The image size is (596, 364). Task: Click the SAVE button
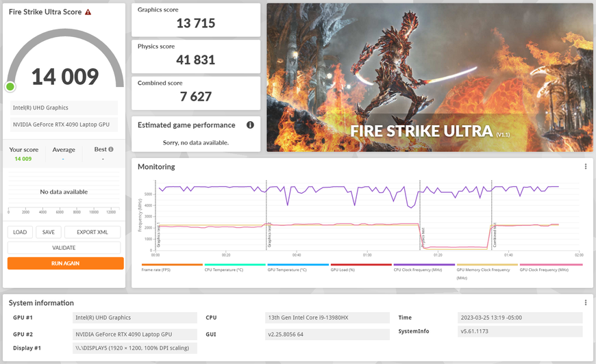click(x=48, y=233)
